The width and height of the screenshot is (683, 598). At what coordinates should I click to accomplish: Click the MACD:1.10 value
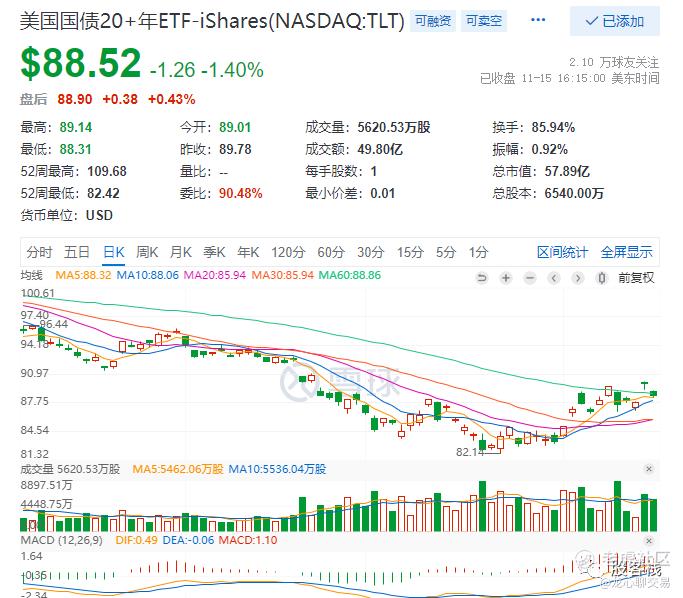[x=248, y=541]
